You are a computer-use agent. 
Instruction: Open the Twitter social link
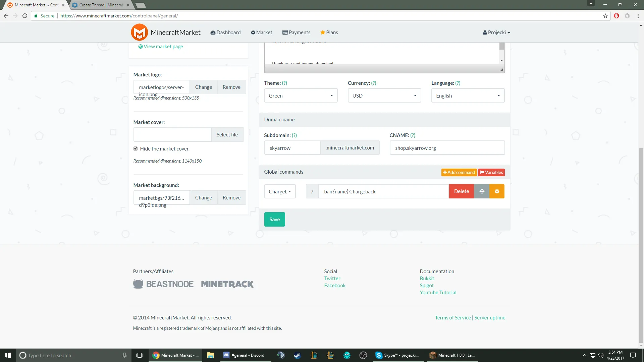pyautogui.click(x=332, y=279)
